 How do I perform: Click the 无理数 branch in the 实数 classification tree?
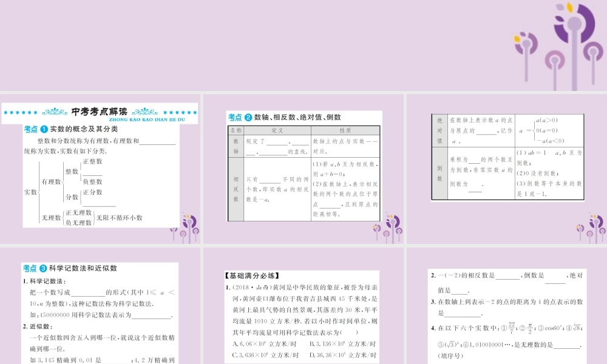click(x=51, y=218)
